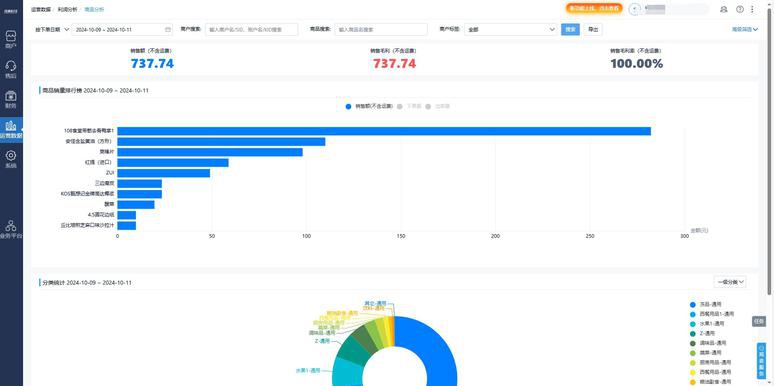
Task: Click the Z-通用 label on donut chart
Action: point(322,341)
